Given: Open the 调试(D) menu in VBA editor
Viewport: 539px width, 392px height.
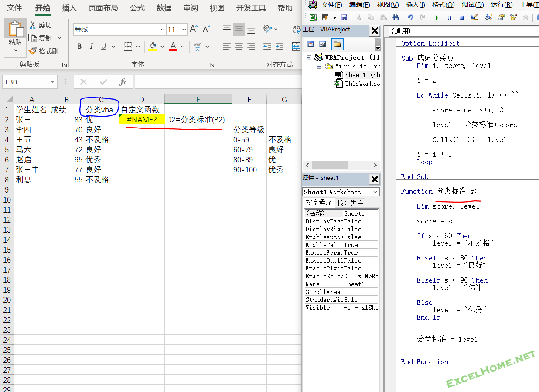Looking at the screenshot, I should pyautogui.click(x=473, y=5).
